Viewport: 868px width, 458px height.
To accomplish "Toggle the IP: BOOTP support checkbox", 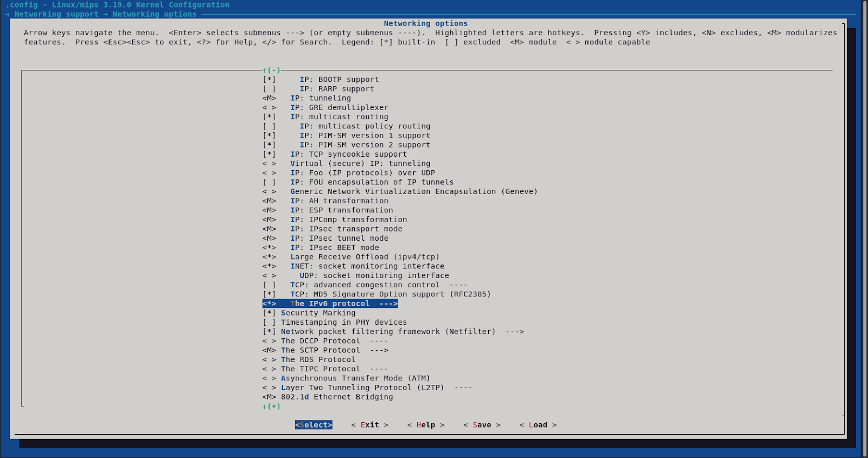I will click(x=270, y=80).
